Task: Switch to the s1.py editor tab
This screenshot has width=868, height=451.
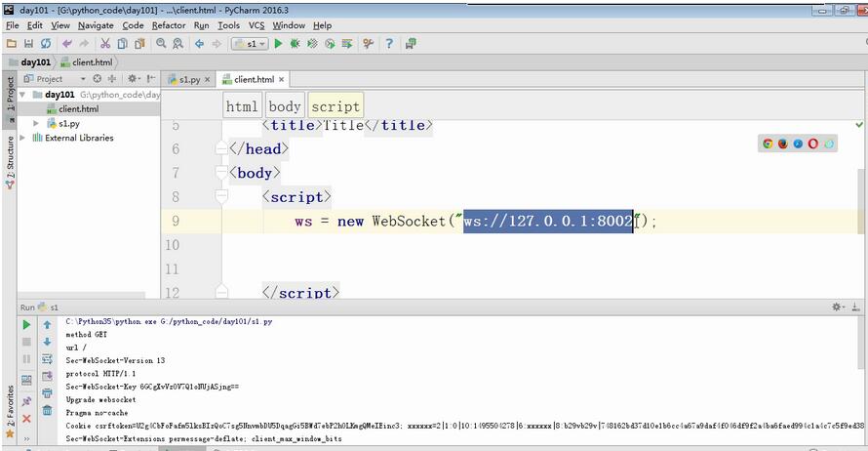Action: coord(189,79)
